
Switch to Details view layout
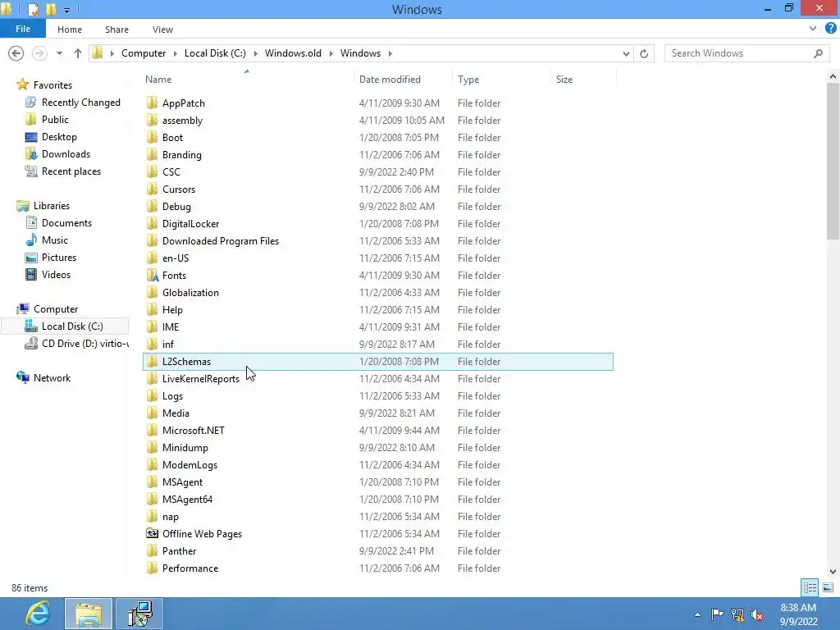(x=810, y=587)
